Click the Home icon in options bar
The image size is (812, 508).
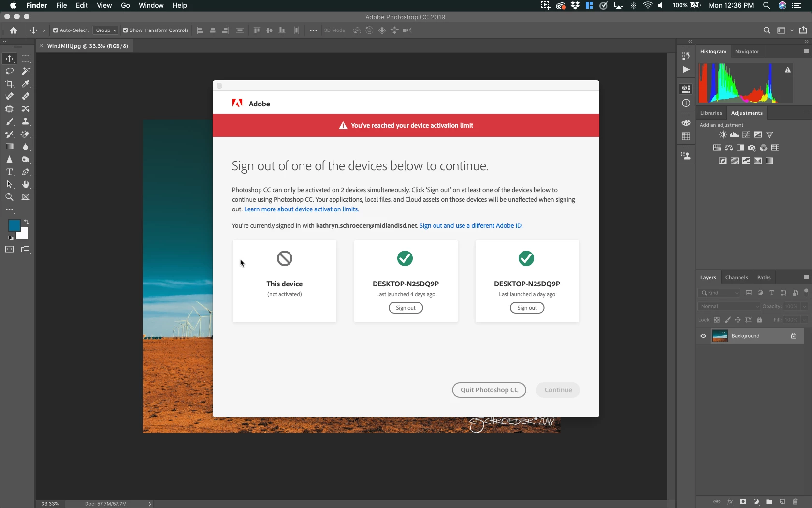[14, 30]
